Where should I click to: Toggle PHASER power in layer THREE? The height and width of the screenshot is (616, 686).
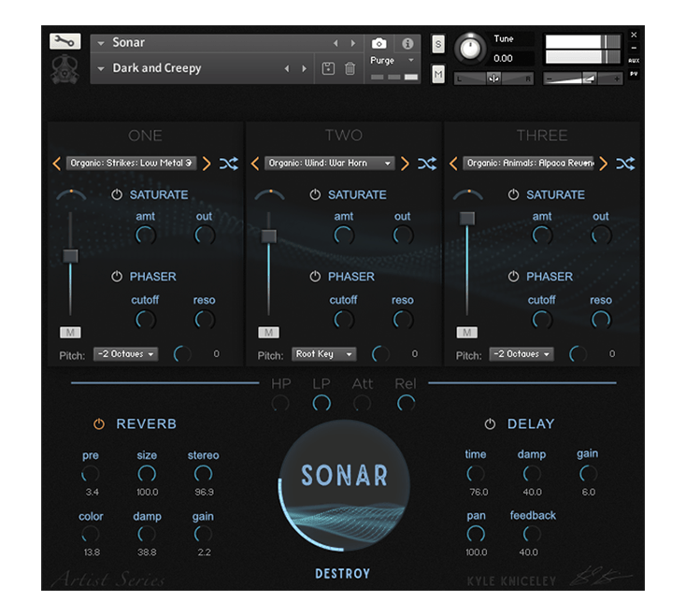coord(513,277)
